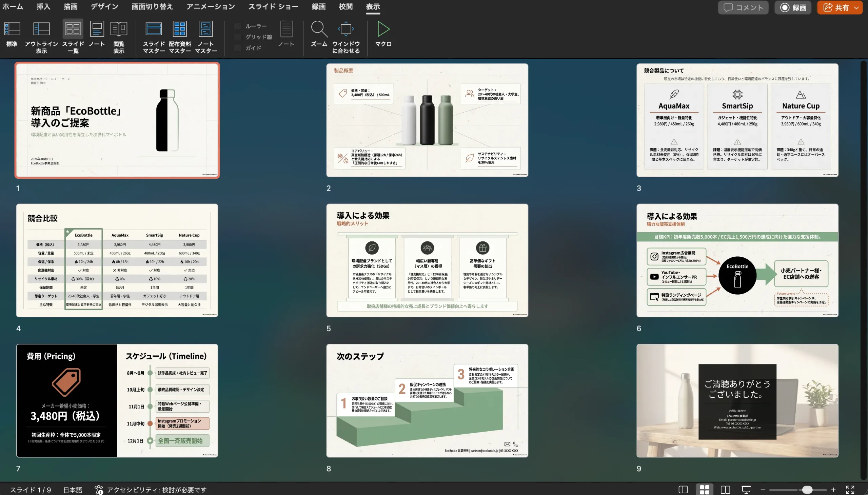Open Slide Master (スライドマスター)

[154, 37]
